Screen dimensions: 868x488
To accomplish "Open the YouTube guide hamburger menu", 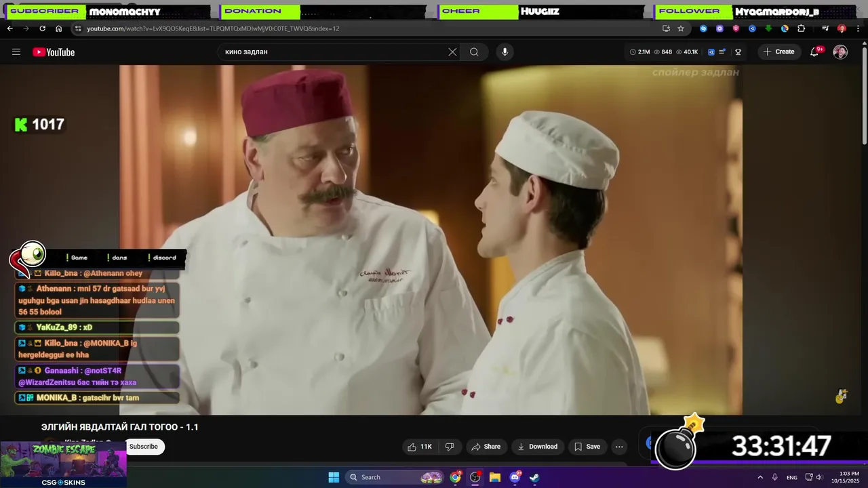I will (16, 52).
